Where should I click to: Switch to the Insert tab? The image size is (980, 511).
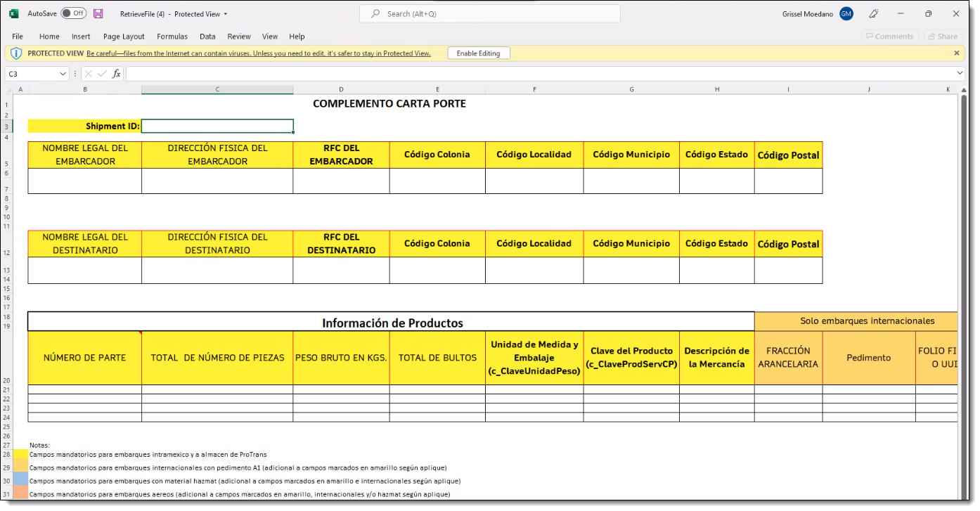[x=81, y=37]
